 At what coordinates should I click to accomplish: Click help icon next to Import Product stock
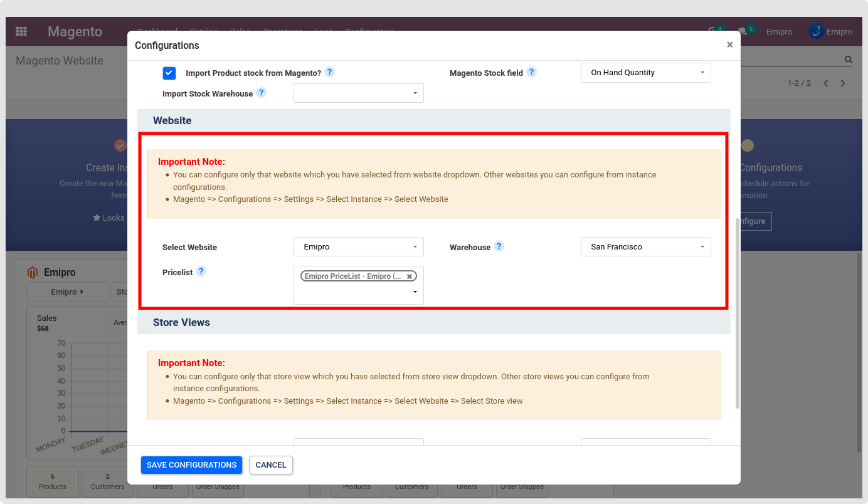click(329, 72)
